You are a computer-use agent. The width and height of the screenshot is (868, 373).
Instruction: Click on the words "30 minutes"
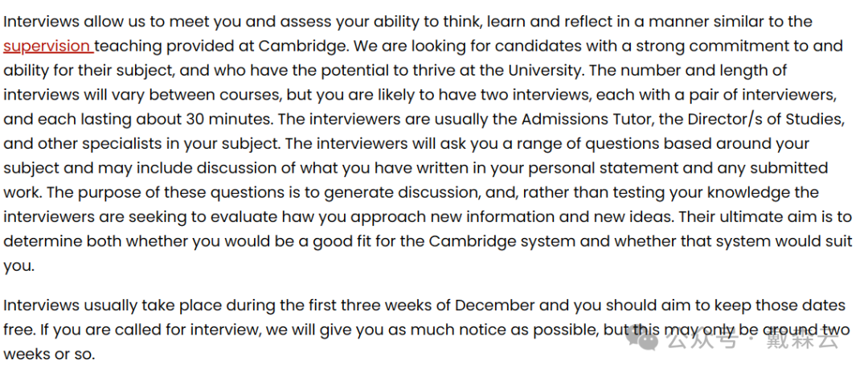pyautogui.click(x=219, y=120)
